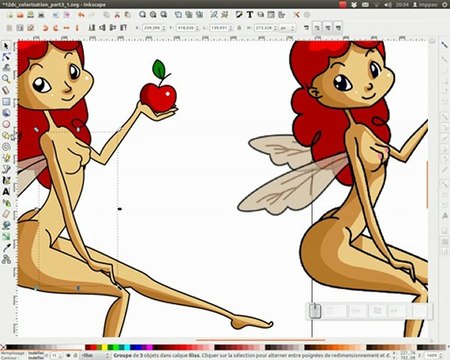450x360 pixels.
Task: Toggle scaling stroke width with object
Action: (x=307, y=28)
